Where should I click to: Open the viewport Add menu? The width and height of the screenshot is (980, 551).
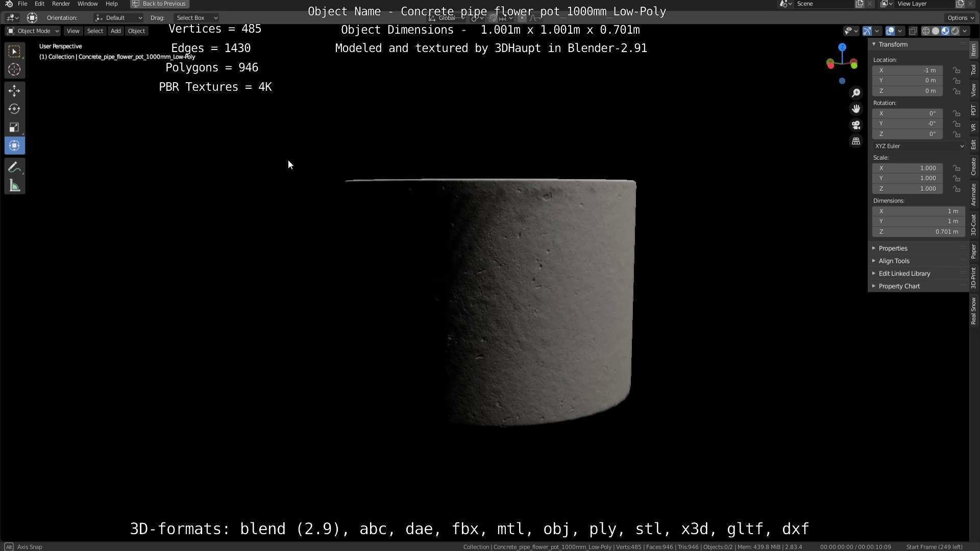116,31
